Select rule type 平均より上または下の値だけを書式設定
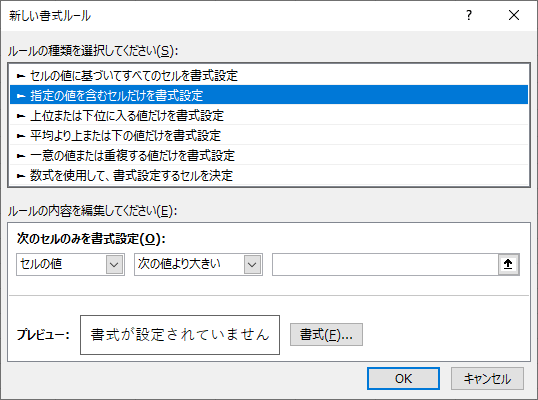The height and width of the screenshot is (400, 538). [x=269, y=135]
